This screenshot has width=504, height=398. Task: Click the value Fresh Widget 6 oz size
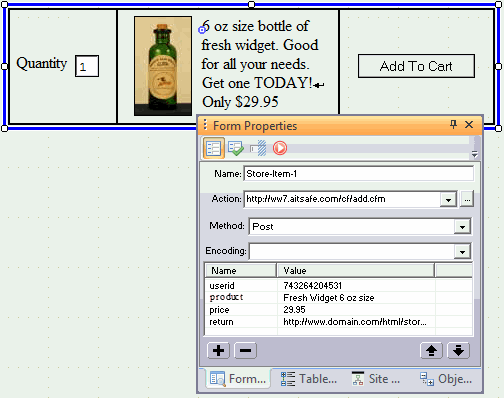[x=329, y=298]
